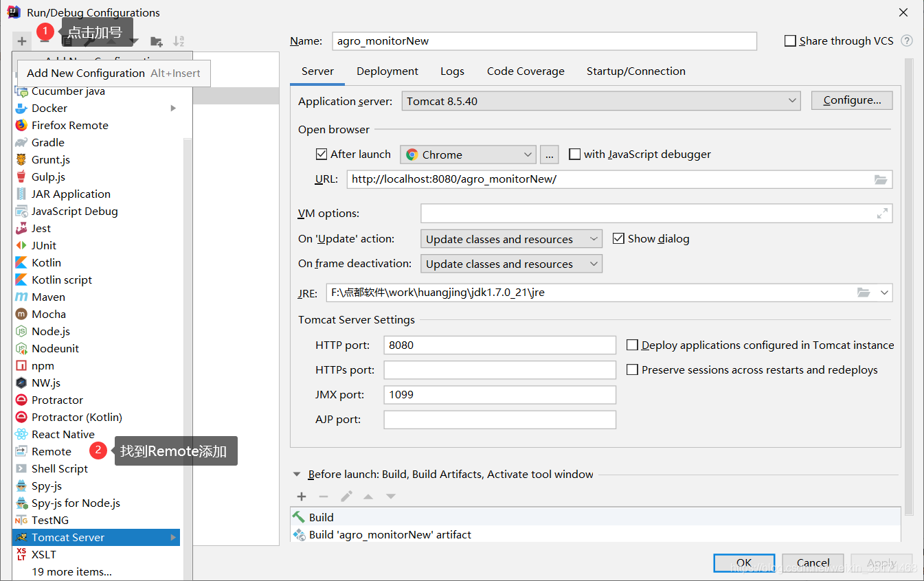The image size is (924, 581).
Task: Open On frame deactivation dropdown
Action: coord(511,264)
